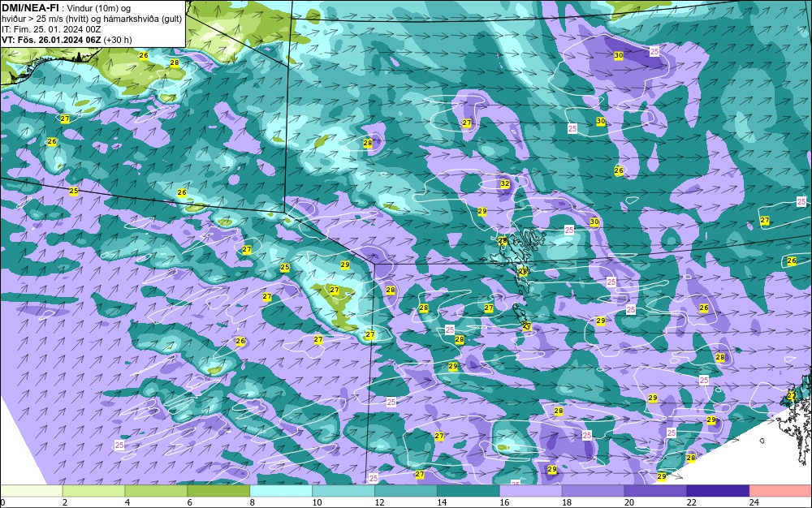This screenshot has width=812, height=508.
Task: Pick the light teal 10–12 m/s legend swatch
Action: [x=343, y=490]
